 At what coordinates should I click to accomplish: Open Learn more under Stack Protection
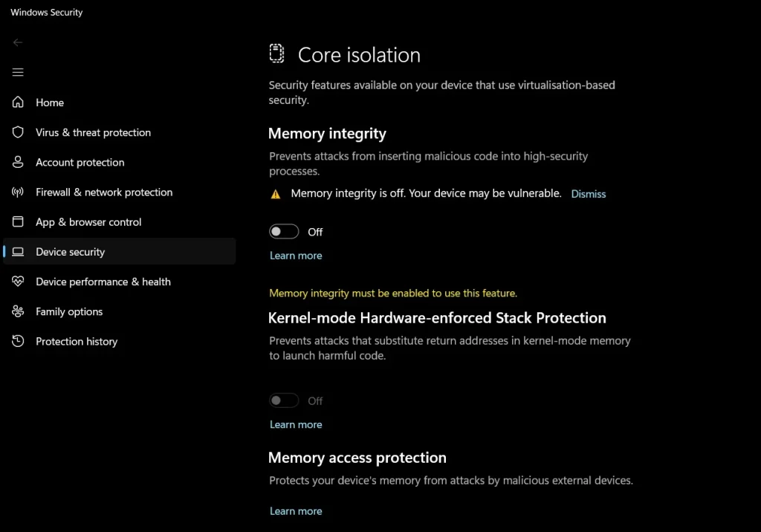point(296,425)
